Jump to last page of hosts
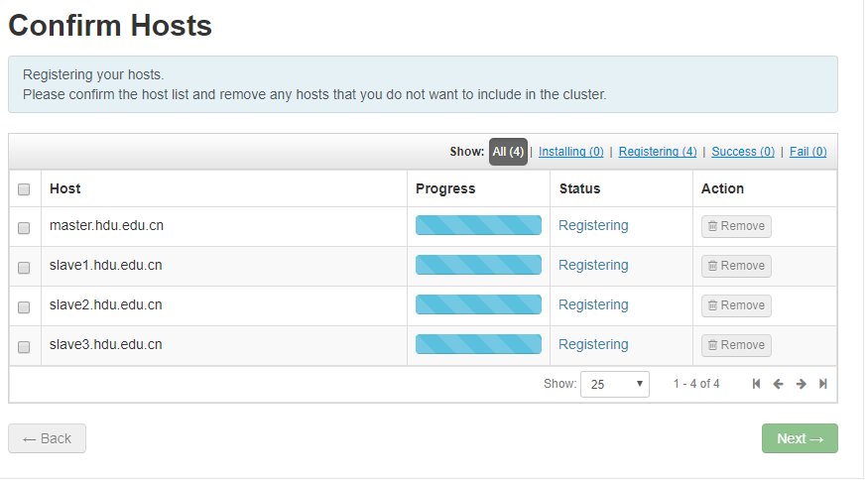 [x=823, y=384]
